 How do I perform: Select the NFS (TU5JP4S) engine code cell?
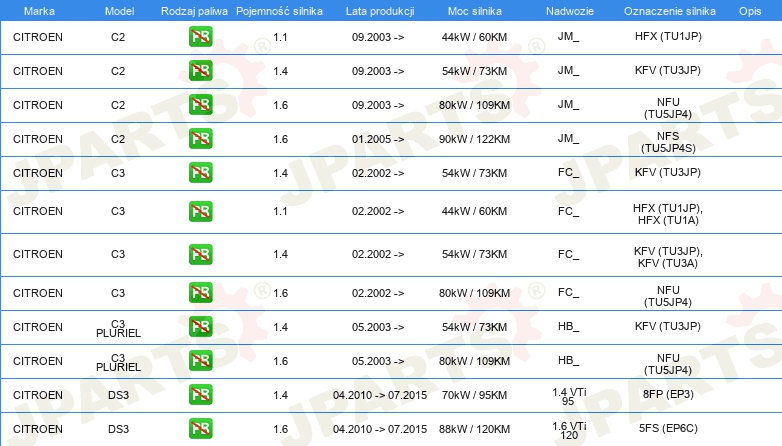(668, 142)
